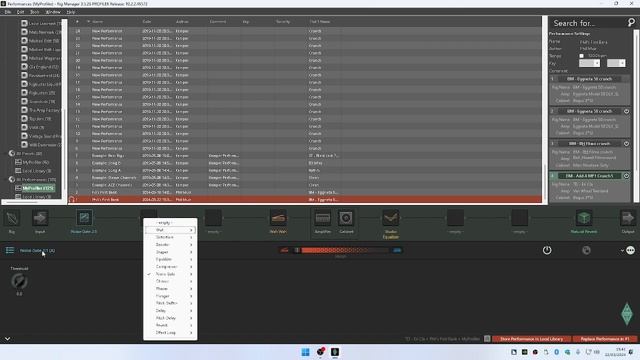Select the Natural Reverb effect block
Viewport: 640px width, 360px height.
click(x=584, y=218)
